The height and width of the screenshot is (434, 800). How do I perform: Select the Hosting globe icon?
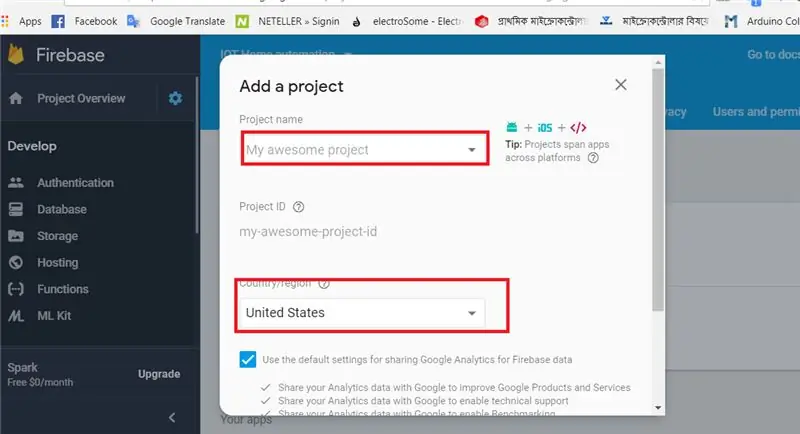pos(16,262)
